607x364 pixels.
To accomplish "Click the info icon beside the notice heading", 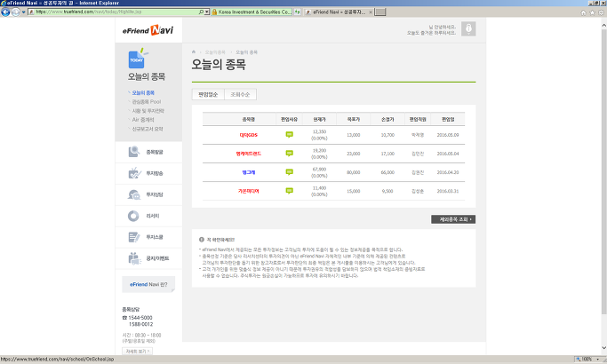I will point(202,240).
